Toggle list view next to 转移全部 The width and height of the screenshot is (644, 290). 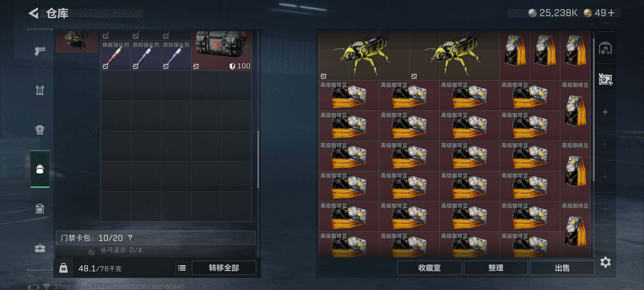point(182,268)
